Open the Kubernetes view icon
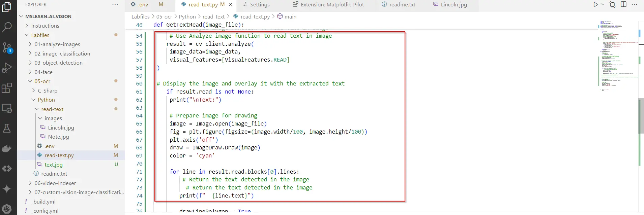Image resolution: width=644 pixels, height=215 pixels. (x=7, y=209)
